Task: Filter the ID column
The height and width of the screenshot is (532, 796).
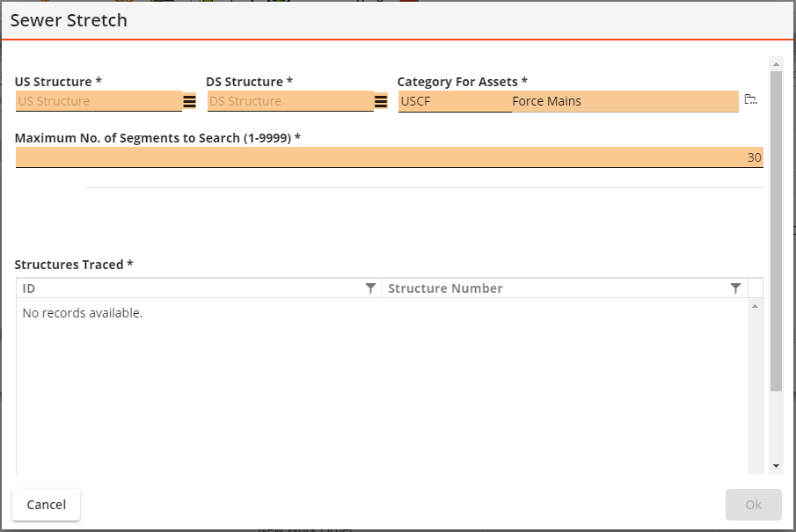Action: (370, 288)
